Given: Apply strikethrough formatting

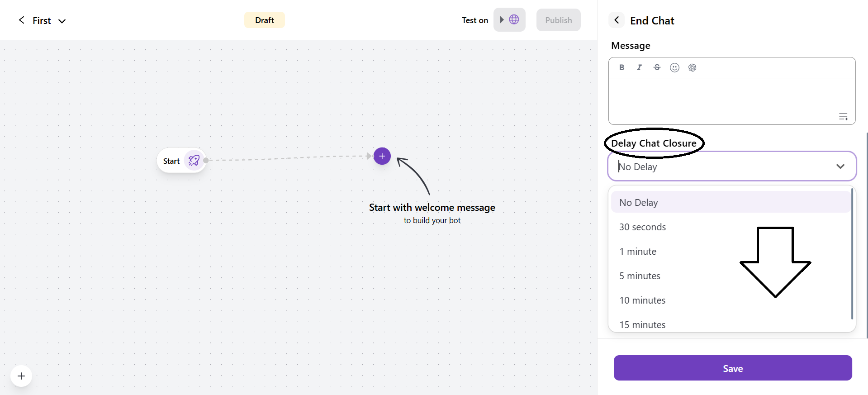Looking at the screenshot, I should click(657, 67).
